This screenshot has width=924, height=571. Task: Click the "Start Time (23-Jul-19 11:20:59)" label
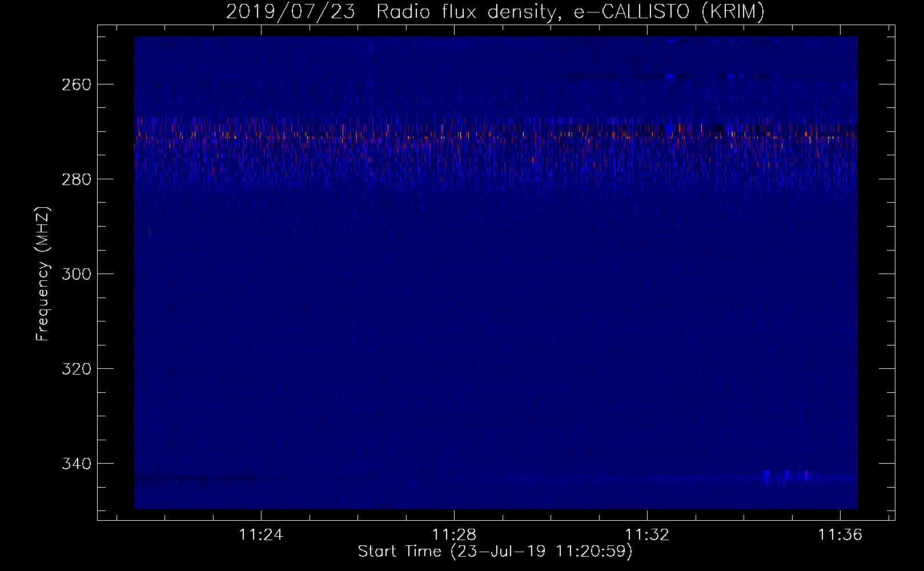pos(495,552)
